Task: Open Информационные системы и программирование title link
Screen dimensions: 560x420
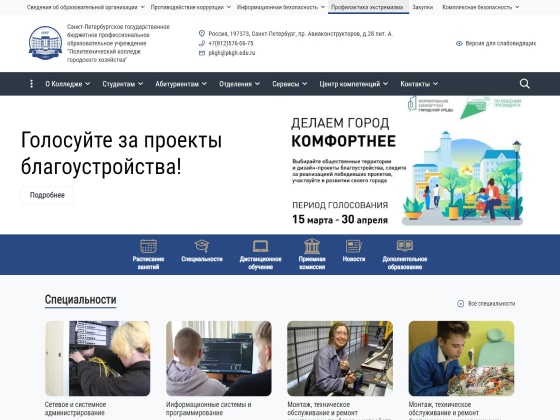Action: (x=209, y=409)
